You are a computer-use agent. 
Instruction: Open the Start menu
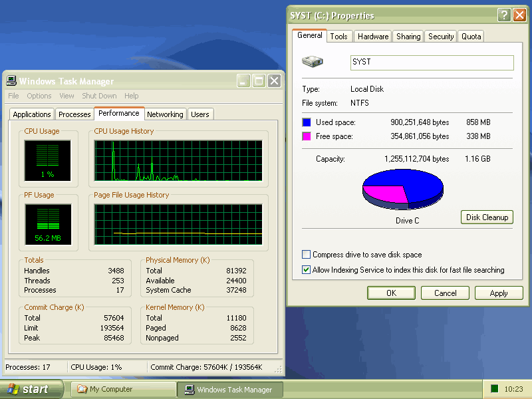tap(31, 389)
